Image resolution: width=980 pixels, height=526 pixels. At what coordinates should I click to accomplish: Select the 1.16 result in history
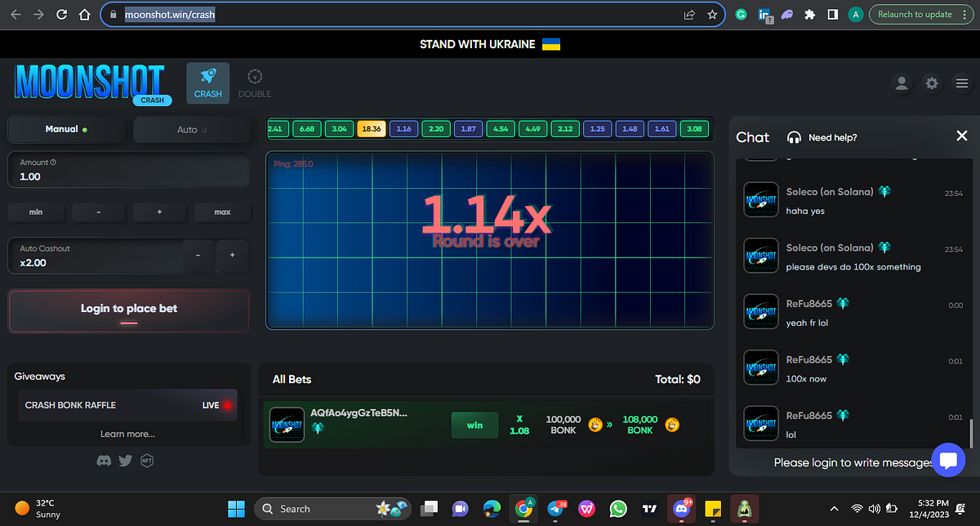pyautogui.click(x=403, y=129)
